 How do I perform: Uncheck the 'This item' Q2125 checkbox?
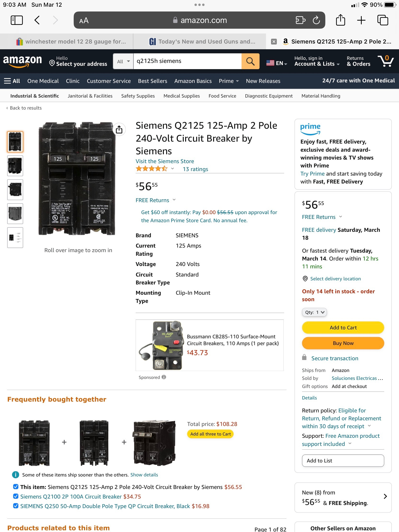click(x=16, y=487)
